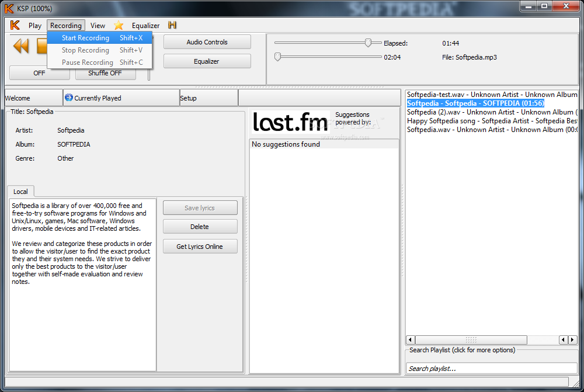Viewport: 584px width, 392px height.
Task: Open Audio Controls
Action: tap(207, 42)
